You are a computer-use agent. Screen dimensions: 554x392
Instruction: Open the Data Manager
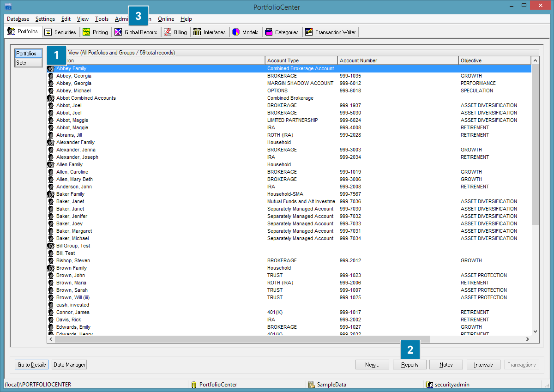point(69,365)
